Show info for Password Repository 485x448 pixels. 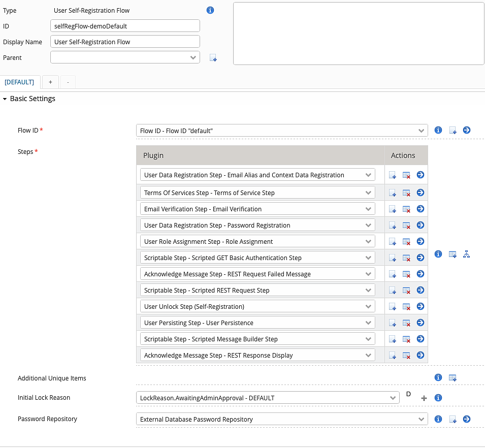click(x=438, y=420)
